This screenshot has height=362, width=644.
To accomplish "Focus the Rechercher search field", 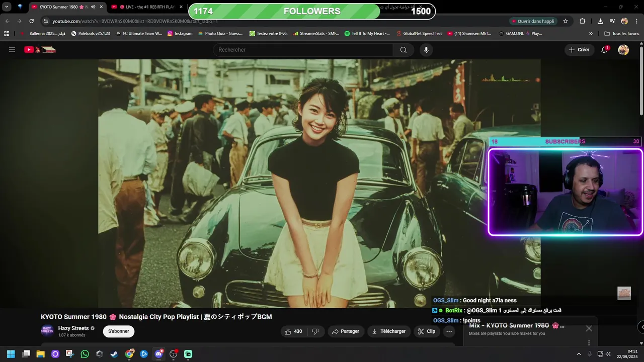I will (303, 50).
